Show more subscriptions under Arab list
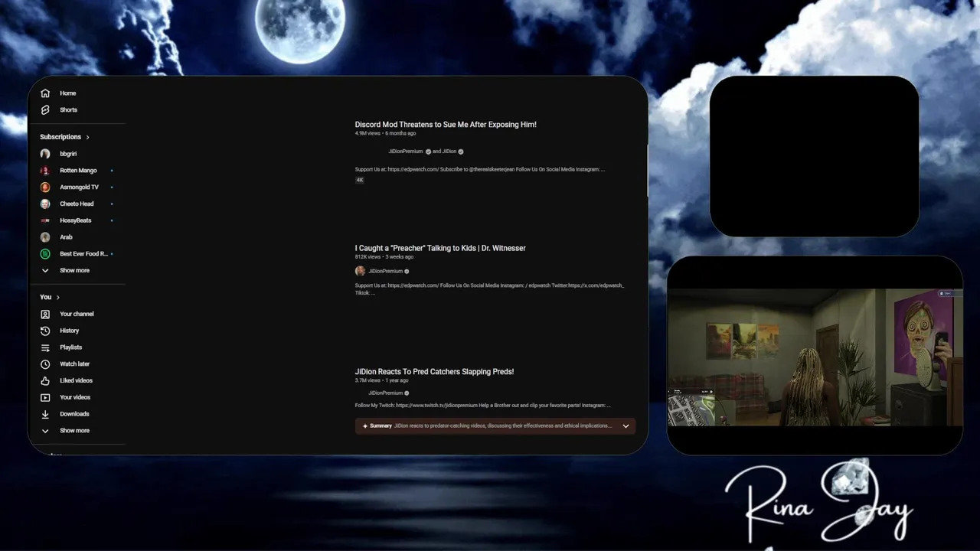This screenshot has width=980, height=551. click(74, 271)
